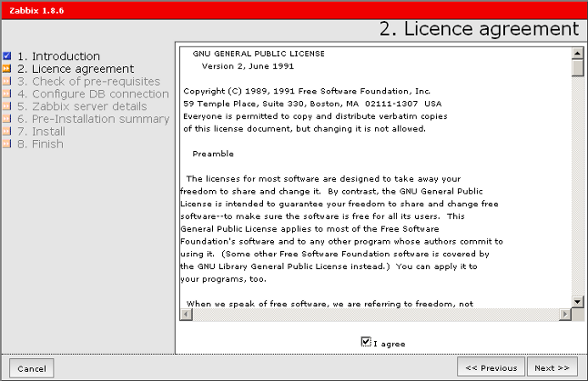This screenshot has width=588, height=381.
Task: Click the vertical scrollbar thumb of license text
Action: point(577,69)
